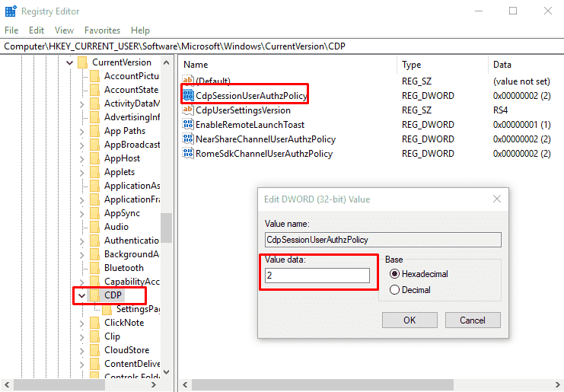Screen dimensions: 564x392
Task: Expand the ClickNote tree node
Action: point(82,323)
